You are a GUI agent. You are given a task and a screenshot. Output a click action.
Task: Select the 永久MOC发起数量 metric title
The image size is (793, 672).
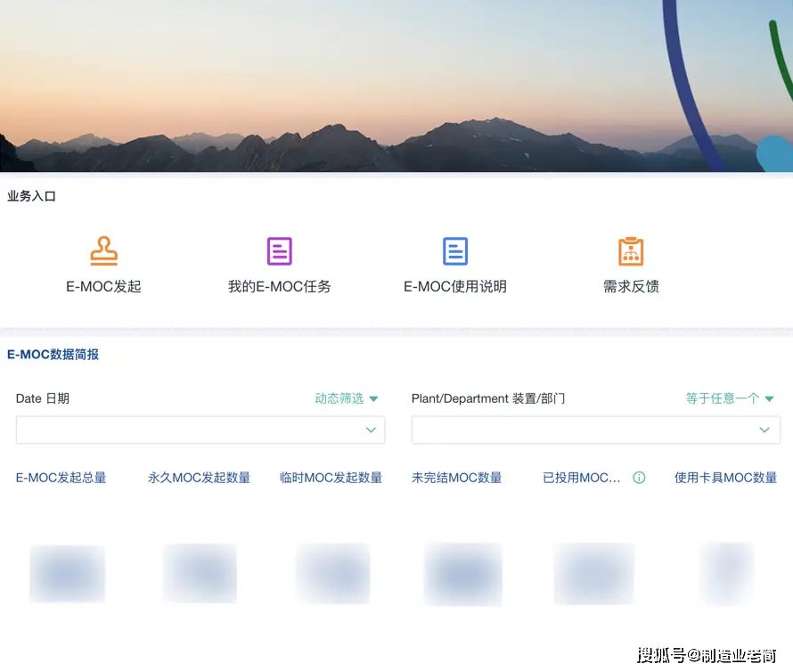(199, 478)
